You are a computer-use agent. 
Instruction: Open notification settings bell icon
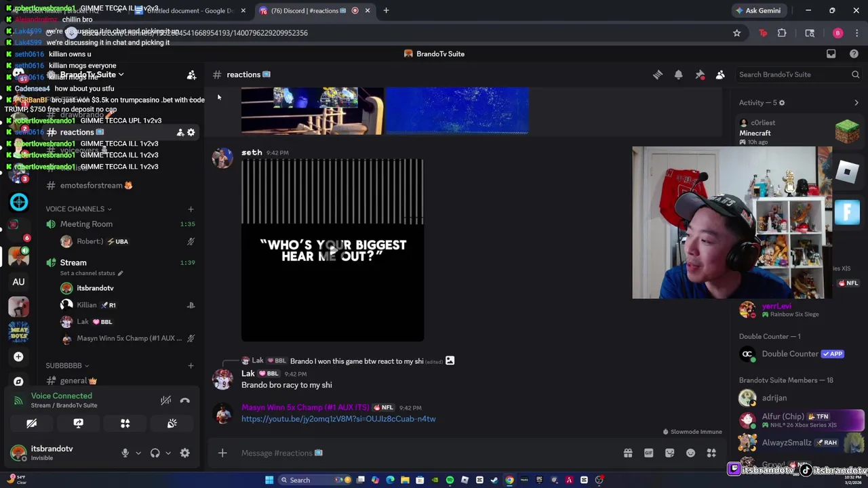(x=679, y=75)
